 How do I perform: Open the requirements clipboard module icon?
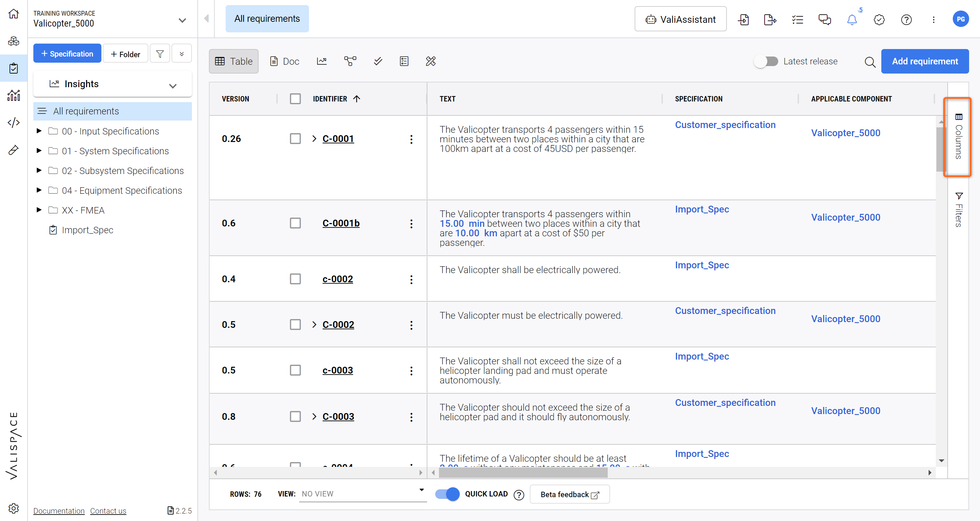[x=14, y=68]
